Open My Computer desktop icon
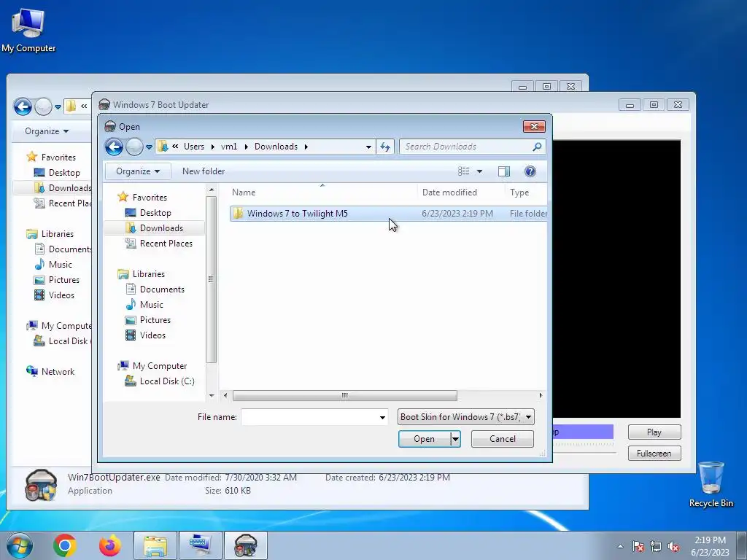Image resolution: width=747 pixels, height=560 pixels. click(28, 31)
